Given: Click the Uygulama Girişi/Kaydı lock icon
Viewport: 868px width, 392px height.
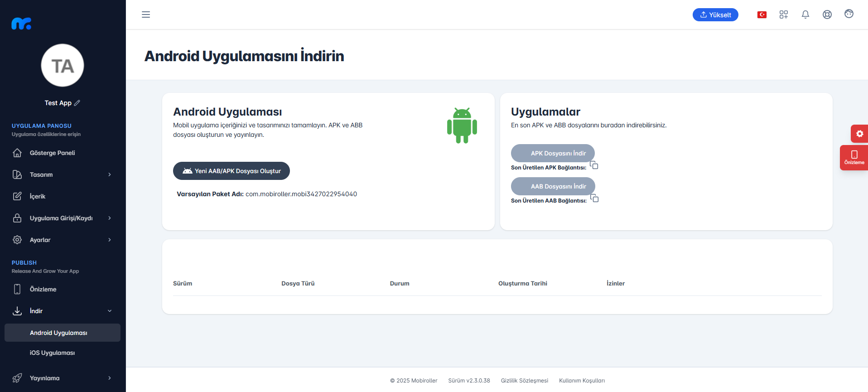Looking at the screenshot, I should pyautogui.click(x=17, y=218).
